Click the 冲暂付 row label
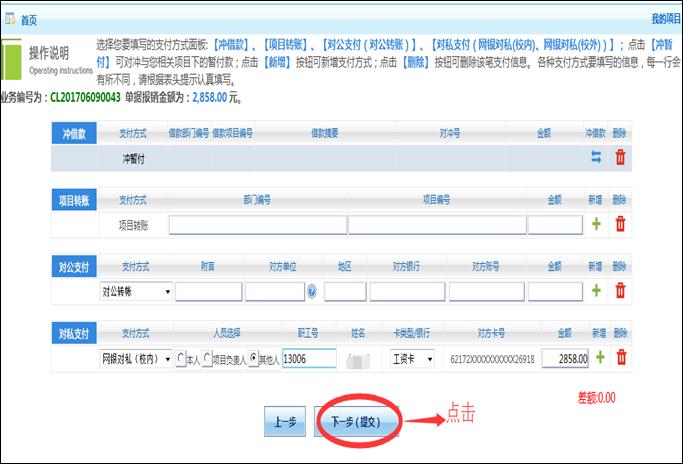The width and height of the screenshot is (683, 464). pos(133,159)
